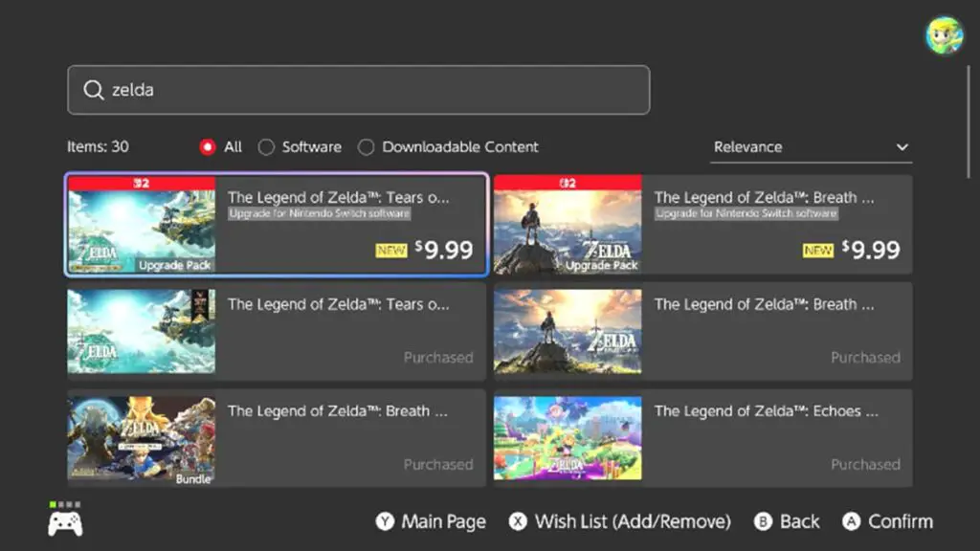Viewport: 980px width, 551px height.
Task: Select the All filter radio button
Action: 208,146
